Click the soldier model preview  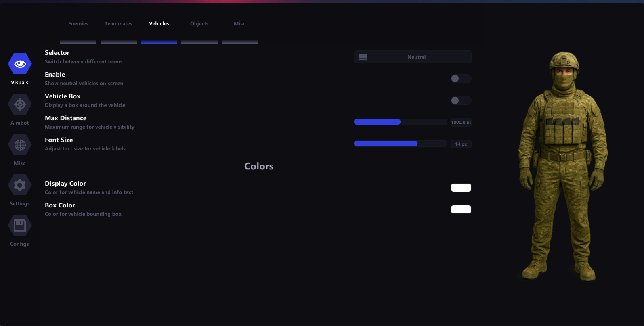563,165
